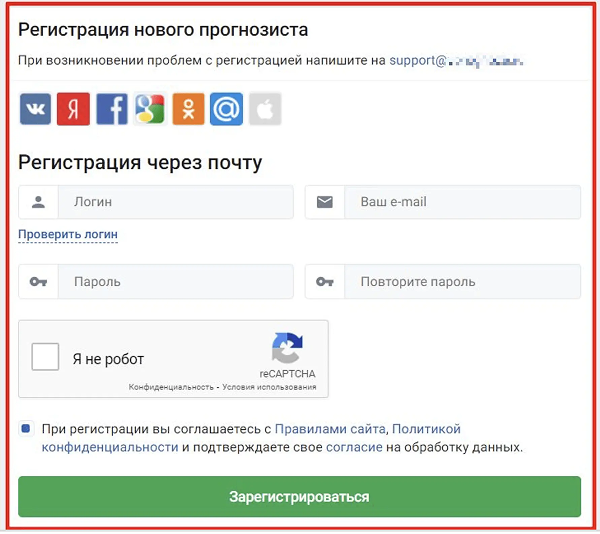Check the Я не робот checkbox
This screenshot has width=600, height=534.
point(45,357)
